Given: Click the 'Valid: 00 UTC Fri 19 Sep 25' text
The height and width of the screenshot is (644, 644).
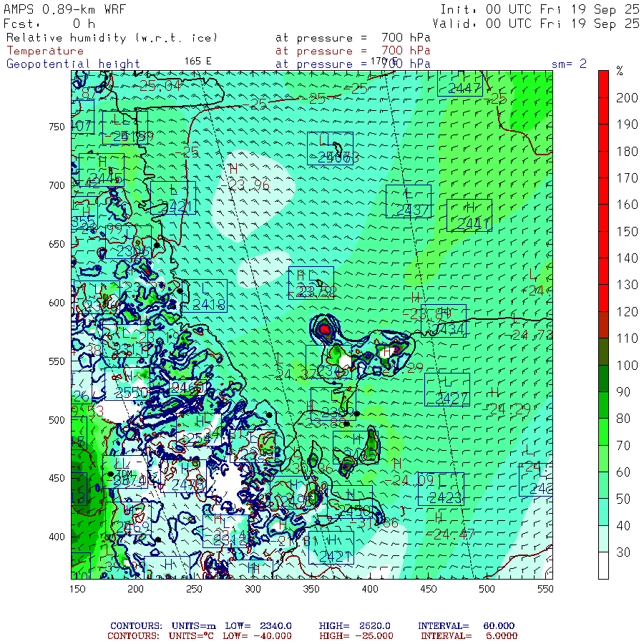Looking at the screenshot, I should (x=540, y=23).
